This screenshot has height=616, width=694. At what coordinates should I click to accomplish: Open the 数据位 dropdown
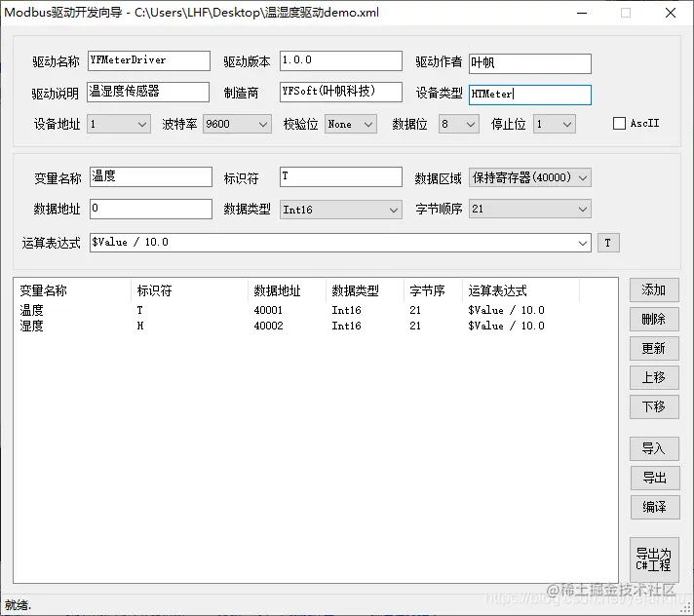pyautogui.click(x=458, y=125)
